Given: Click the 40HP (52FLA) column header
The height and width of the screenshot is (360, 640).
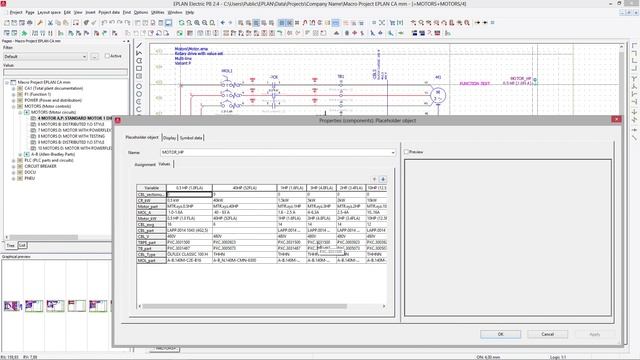Looking at the screenshot, I should pyautogui.click(x=244, y=188).
